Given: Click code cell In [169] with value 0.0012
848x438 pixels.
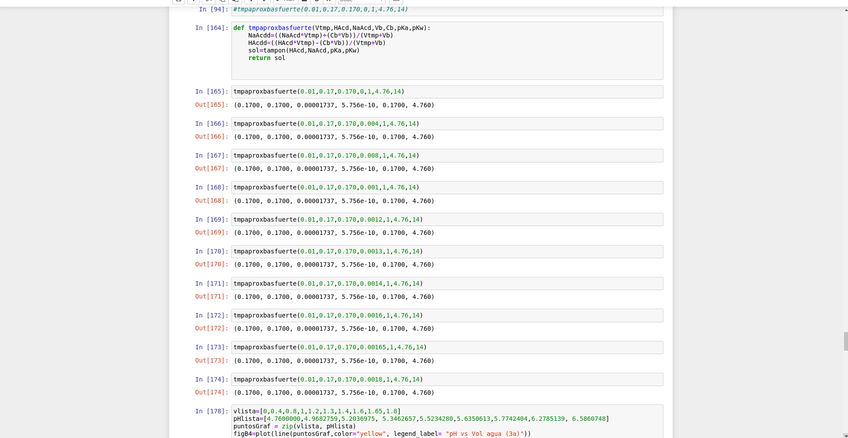Looking at the screenshot, I should coord(445,220).
